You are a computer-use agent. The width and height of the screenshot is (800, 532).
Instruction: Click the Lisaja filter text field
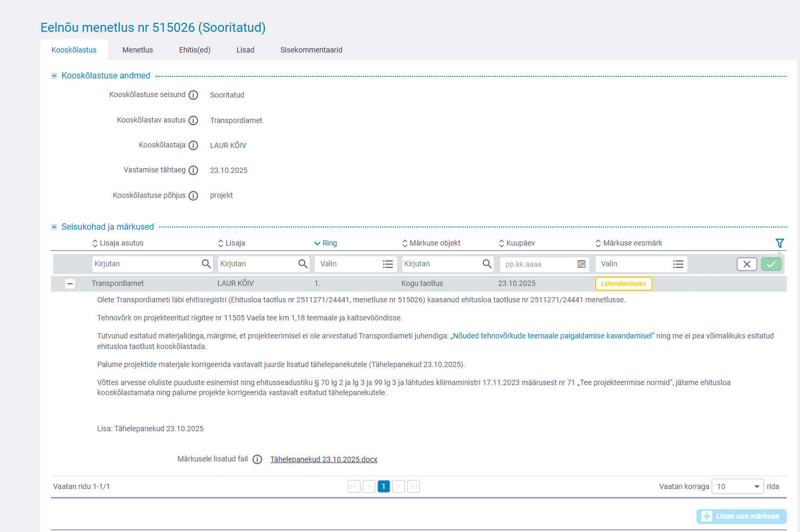257,264
